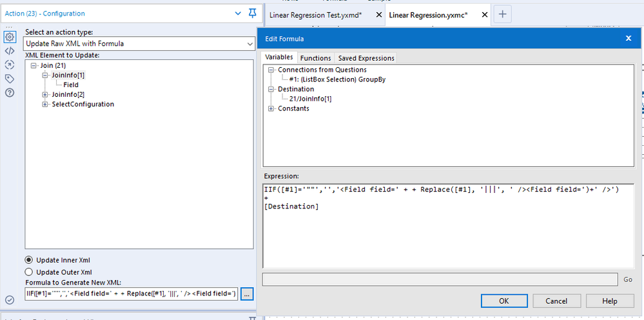Close the Linear Regression.yxmc tab
Viewport: 644px width, 320px height.
pos(484,15)
